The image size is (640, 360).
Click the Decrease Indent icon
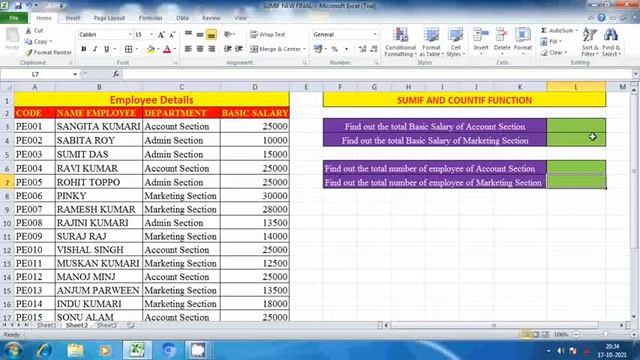pyautogui.click(x=228, y=49)
